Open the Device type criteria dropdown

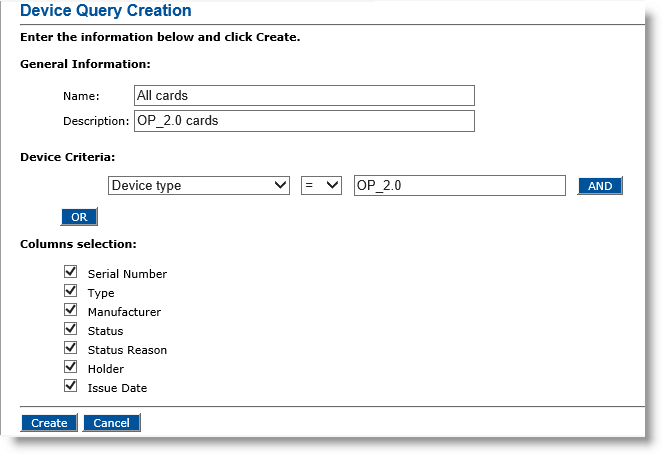pyautogui.click(x=198, y=186)
